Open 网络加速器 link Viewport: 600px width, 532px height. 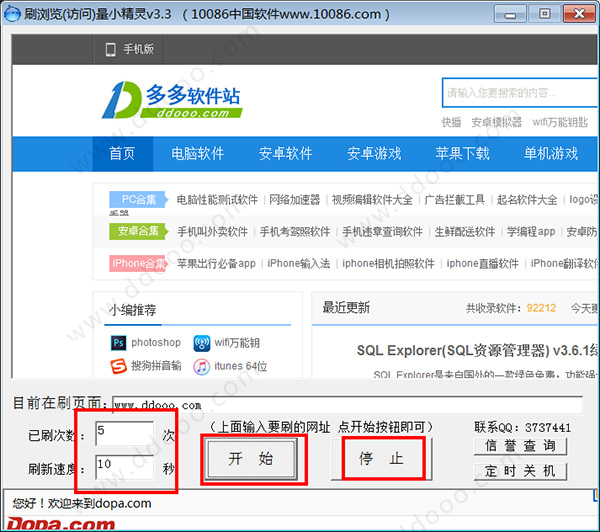294,200
